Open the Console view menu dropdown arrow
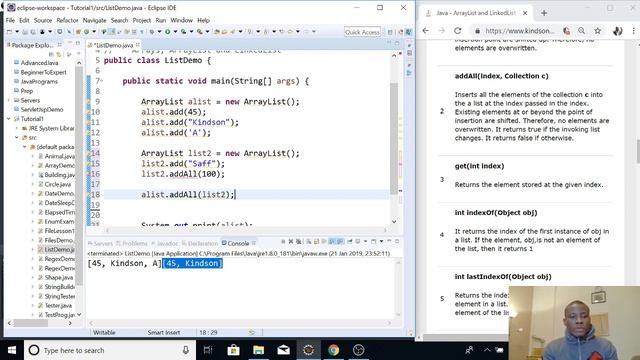The image size is (640, 360). pos(381,241)
